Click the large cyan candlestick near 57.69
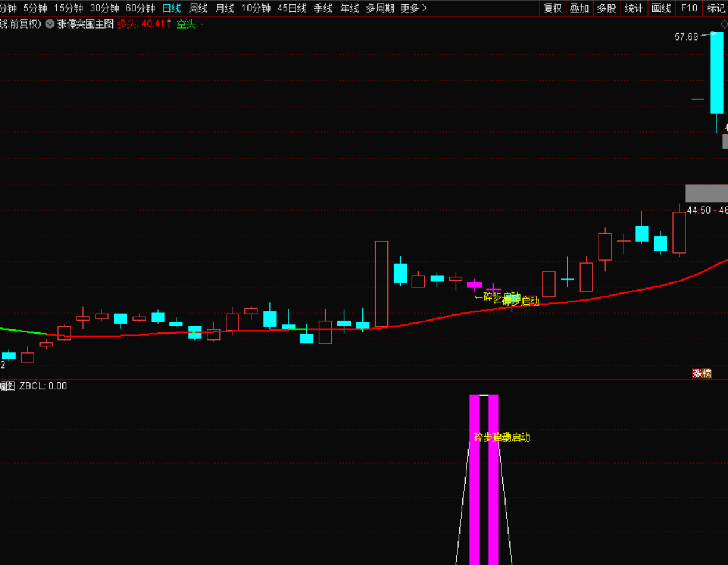728x565 pixels. tap(716, 75)
